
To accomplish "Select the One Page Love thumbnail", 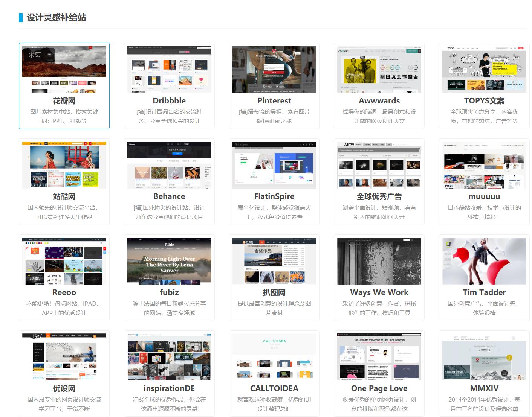I will point(379,357).
